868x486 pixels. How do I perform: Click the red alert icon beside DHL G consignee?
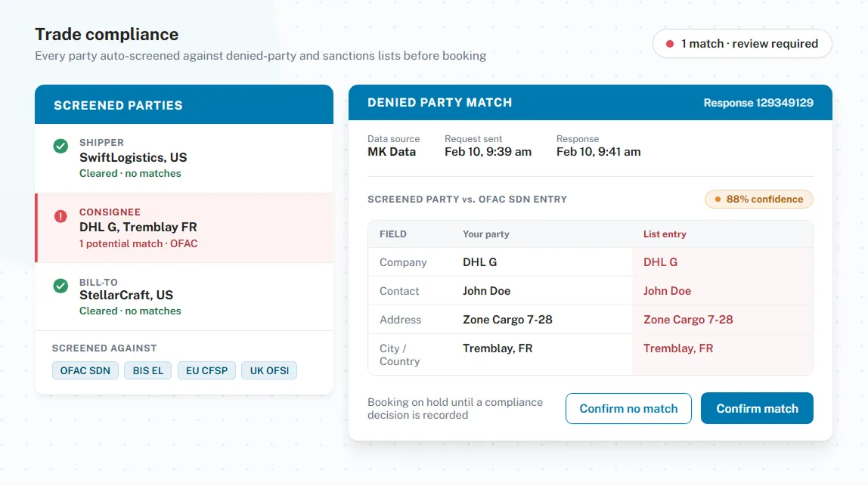click(61, 216)
